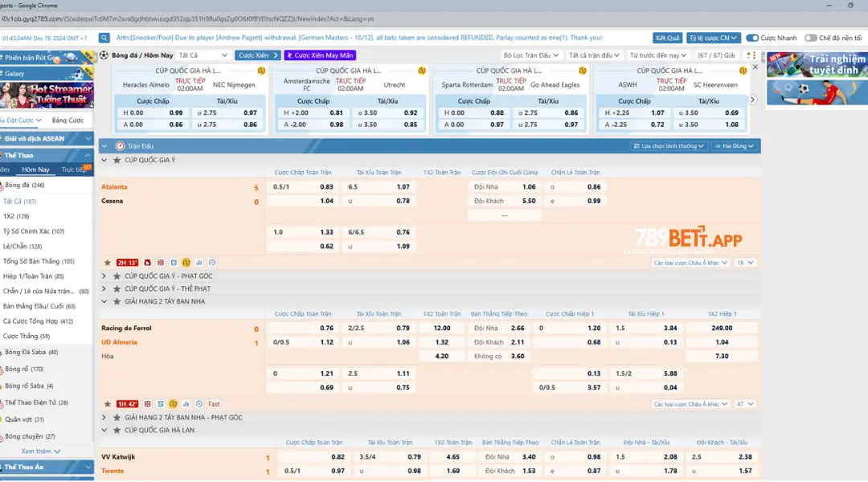Screen dimensions: 868x482
Task: Open the Từ trước đến nay dropdown
Action: [657, 55]
